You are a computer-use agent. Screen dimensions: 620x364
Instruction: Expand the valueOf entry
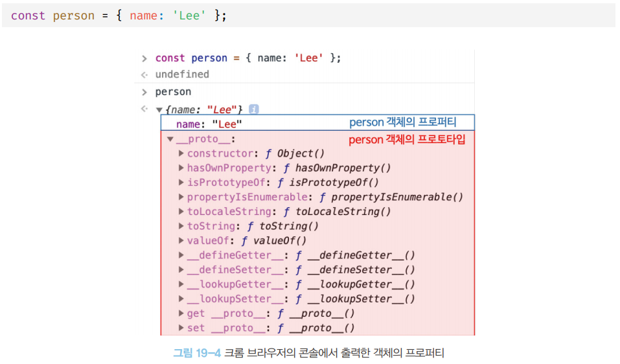181,241
